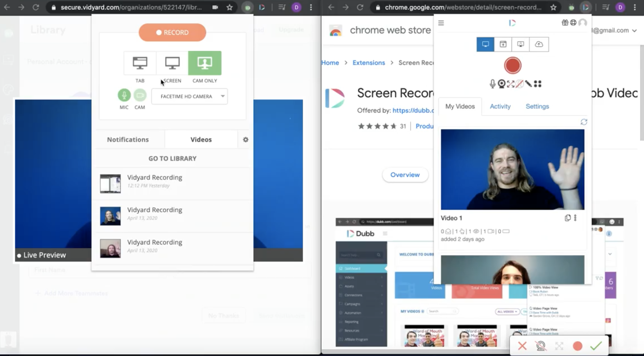Click Dubb extension icon in left toolbar
Image resolution: width=644 pixels, height=356 pixels.
pos(262,7)
